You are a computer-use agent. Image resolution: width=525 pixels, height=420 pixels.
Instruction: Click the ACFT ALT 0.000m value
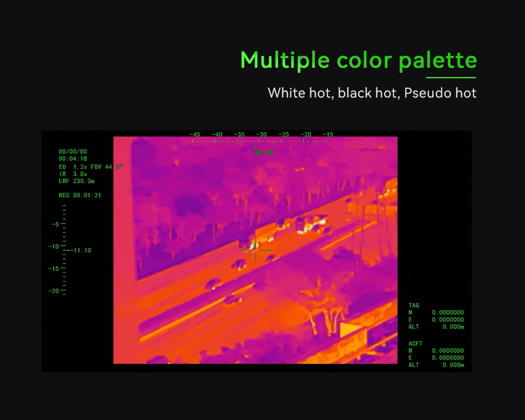pos(453,365)
